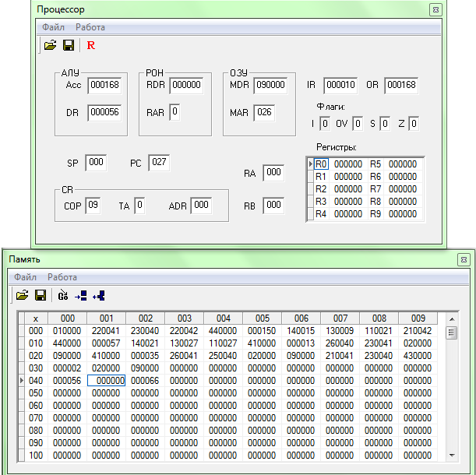This screenshot has height=475, width=476.
Task: Click the open file icon in Процессор toolbar
Action: tap(51, 45)
